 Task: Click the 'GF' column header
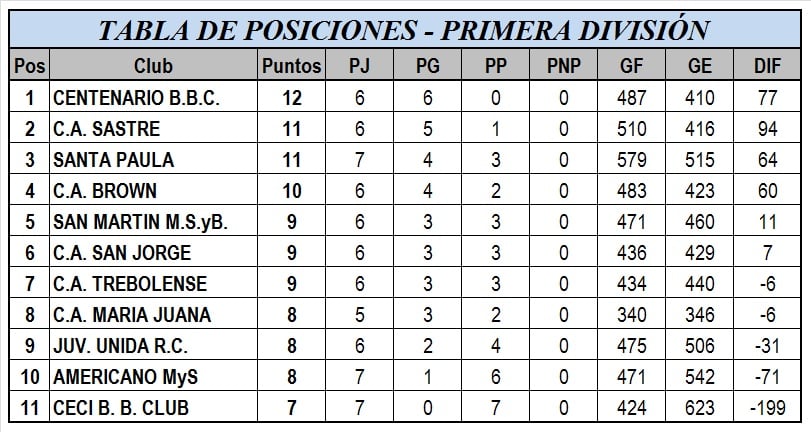tap(632, 67)
